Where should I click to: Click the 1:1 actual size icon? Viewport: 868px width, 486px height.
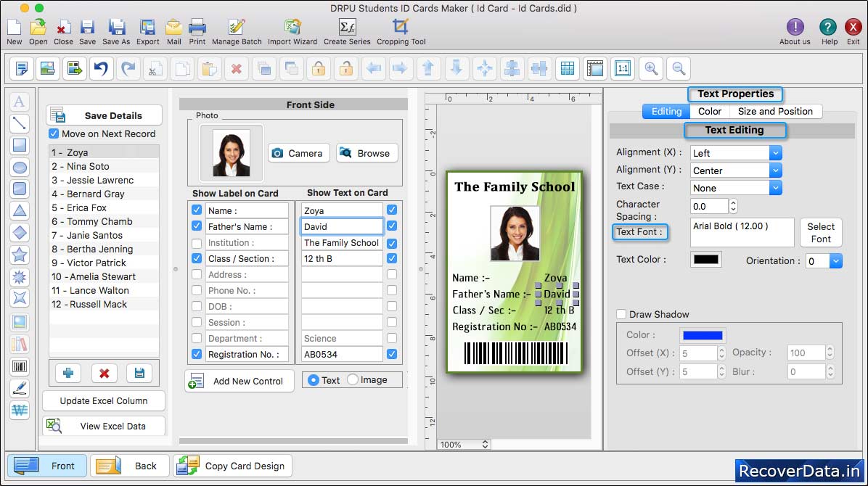[623, 69]
